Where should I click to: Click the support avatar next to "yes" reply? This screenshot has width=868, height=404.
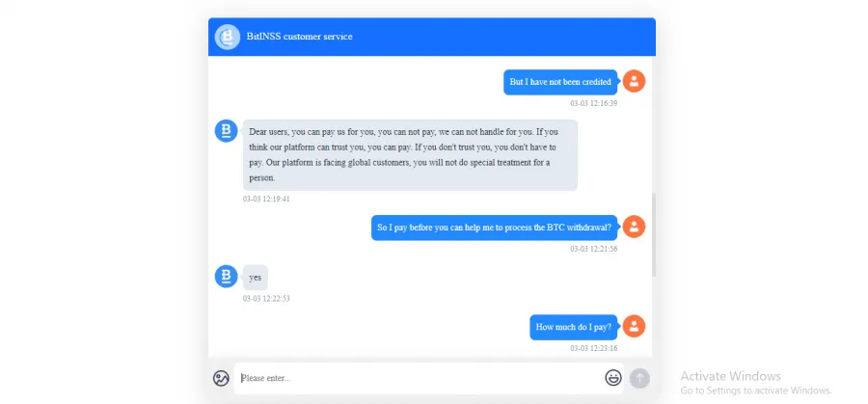226,276
